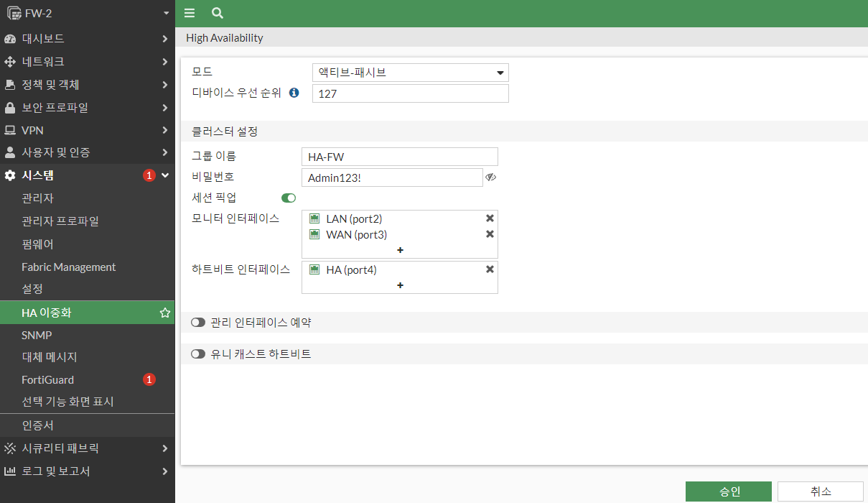This screenshot has width=868, height=503.
Task: Add a monitor interface with plus icon
Action: pos(400,250)
